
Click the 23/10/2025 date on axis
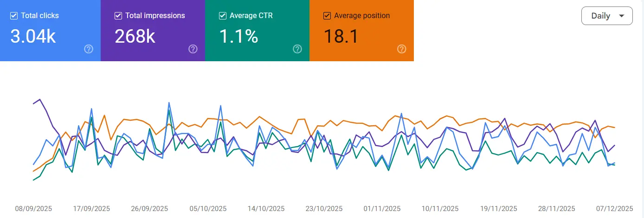pyautogui.click(x=324, y=209)
